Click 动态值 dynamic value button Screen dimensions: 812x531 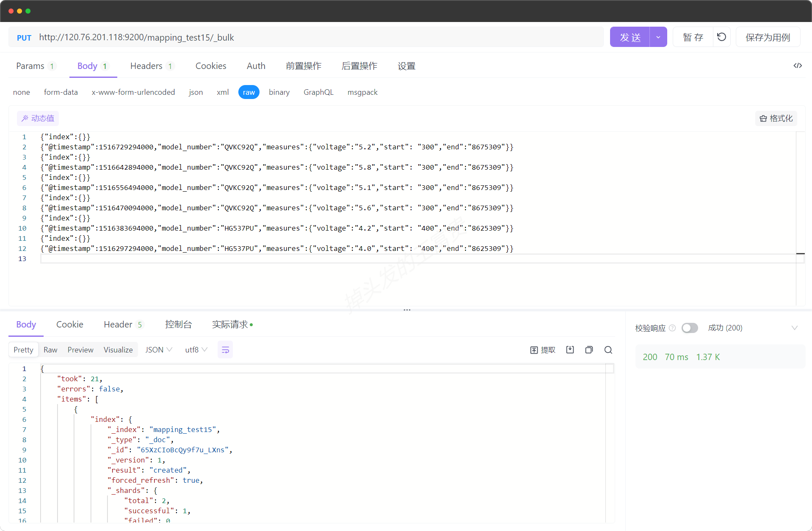click(38, 118)
